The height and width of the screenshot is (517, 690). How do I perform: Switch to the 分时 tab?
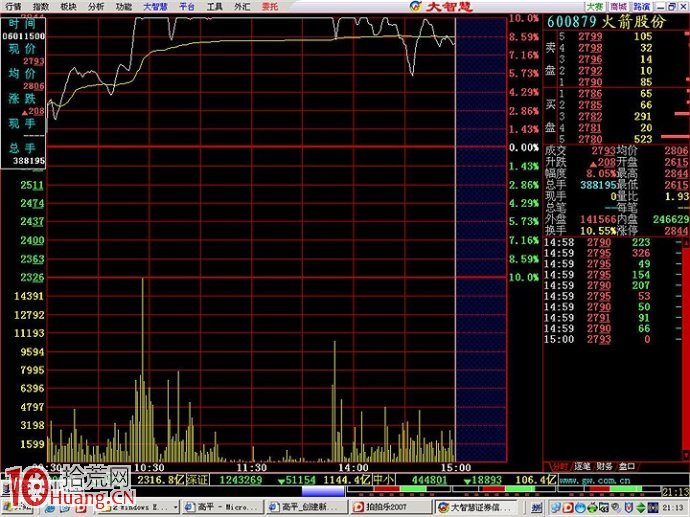click(558, 466)
